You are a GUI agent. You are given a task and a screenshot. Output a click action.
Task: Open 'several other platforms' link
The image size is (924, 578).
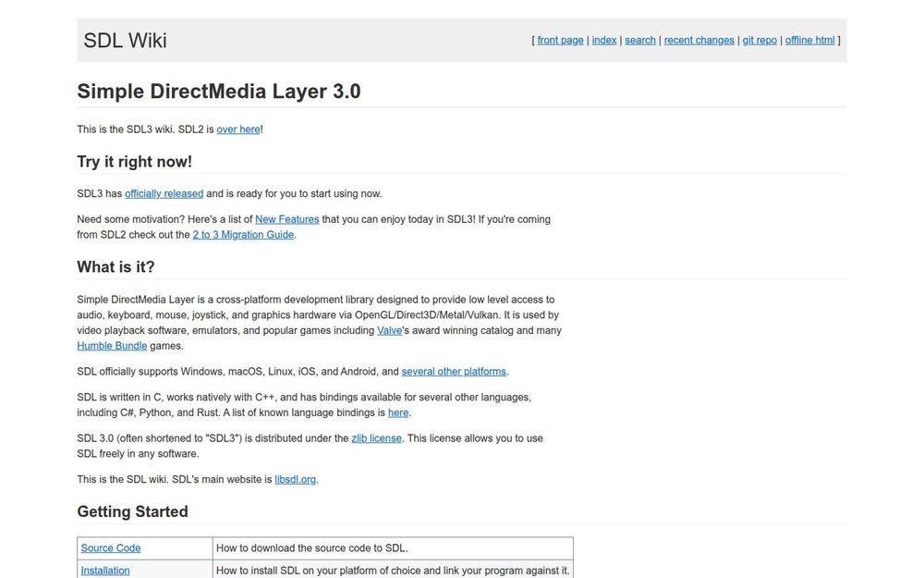pos(454,372)
